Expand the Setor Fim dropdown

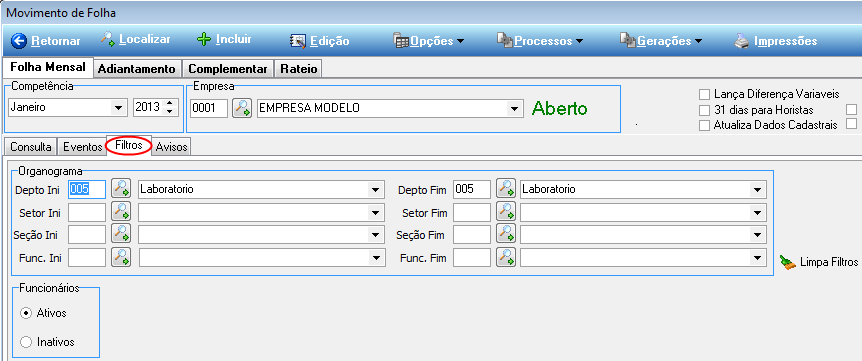(758, 212)
